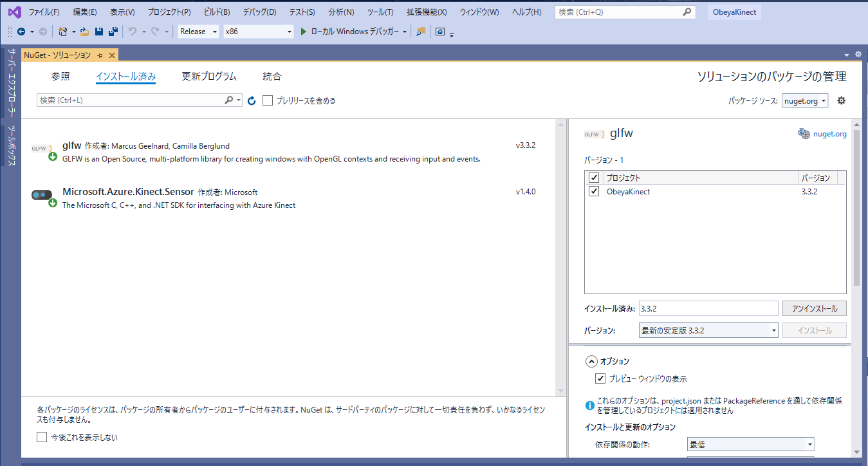Refresh the package list with the refresh icon
Screen dimensions: 868x466
252,100
